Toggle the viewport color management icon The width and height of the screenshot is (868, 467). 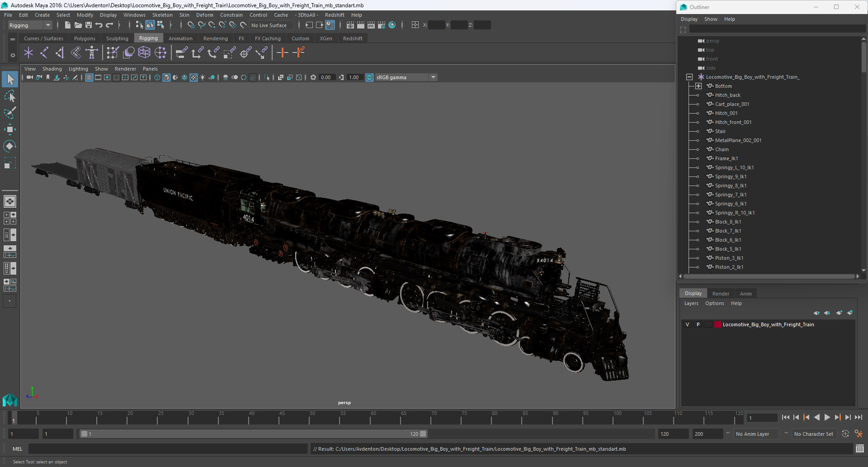[369, 78]
